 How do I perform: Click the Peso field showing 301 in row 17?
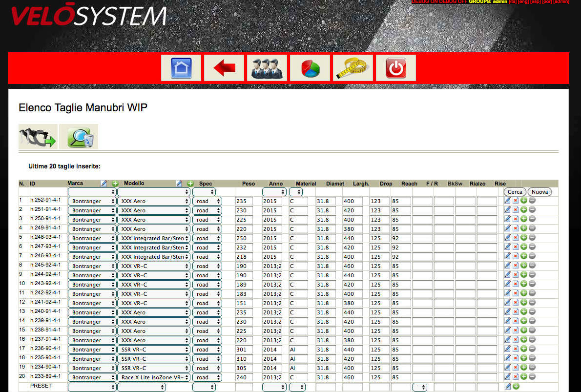(x=244, y=350)
